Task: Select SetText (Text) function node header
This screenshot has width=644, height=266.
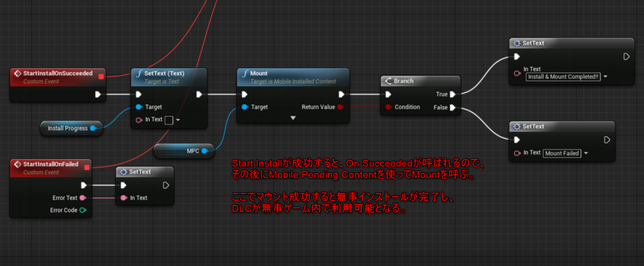Action: pyautogui.click(x=169, y=77)
